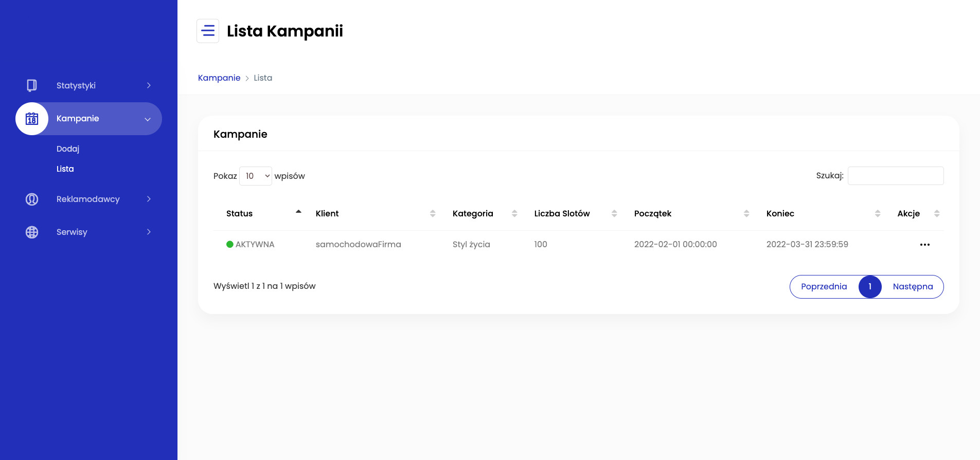Sort by Klient using its sort arrows
The image size is (980, 460).
[x=432, y=213]
